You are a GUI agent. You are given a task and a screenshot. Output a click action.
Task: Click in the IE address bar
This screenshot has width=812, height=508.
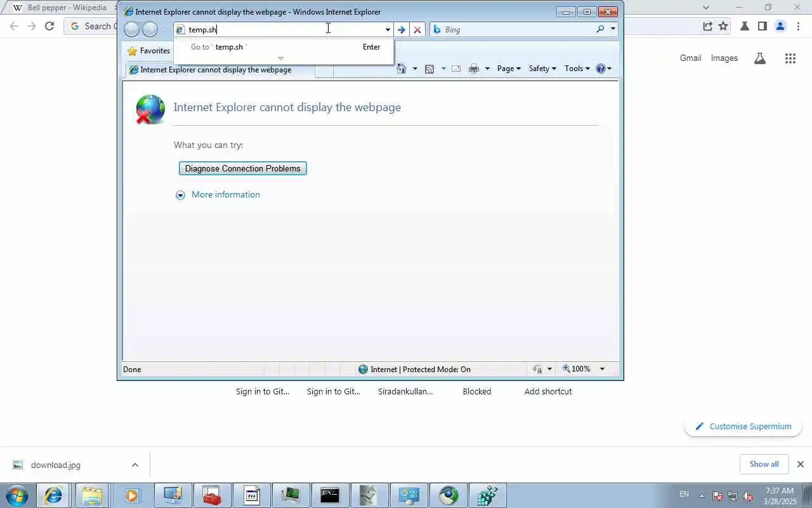[x=284, y=29]
